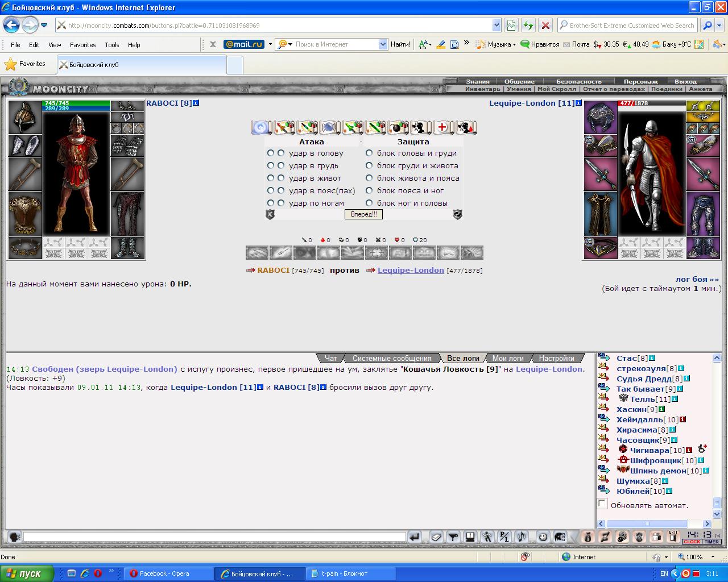The image size is (728, 582).
Task: Open лог боя link
Action: click(x=697, y=279)
